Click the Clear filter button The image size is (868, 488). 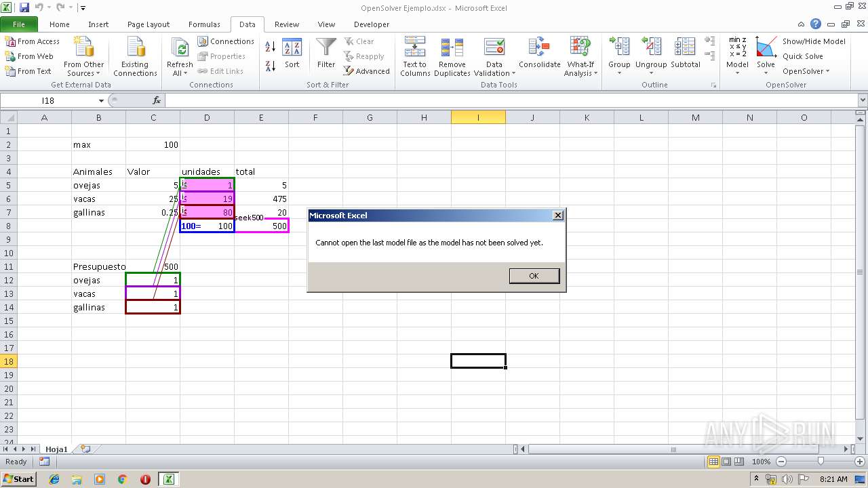(359, 41)
